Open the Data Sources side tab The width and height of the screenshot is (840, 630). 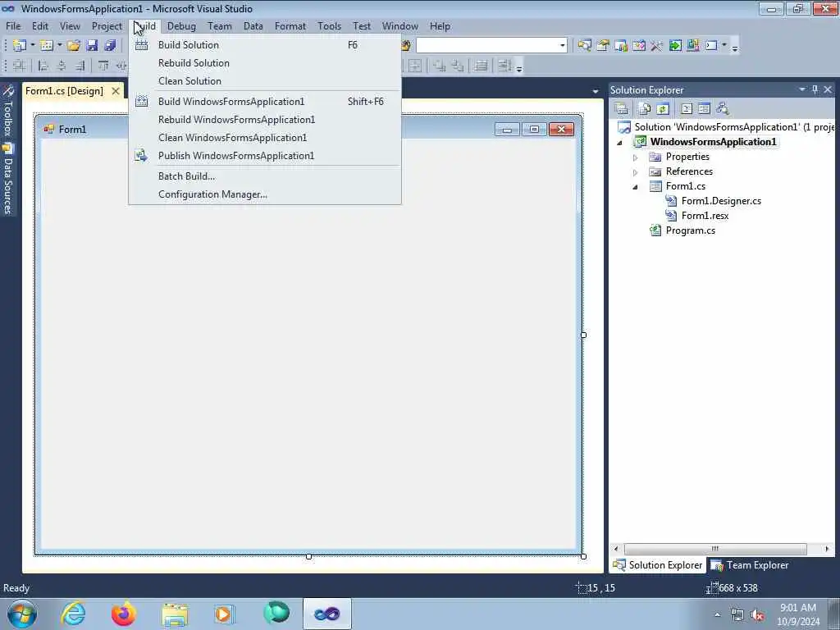[8, 180]
